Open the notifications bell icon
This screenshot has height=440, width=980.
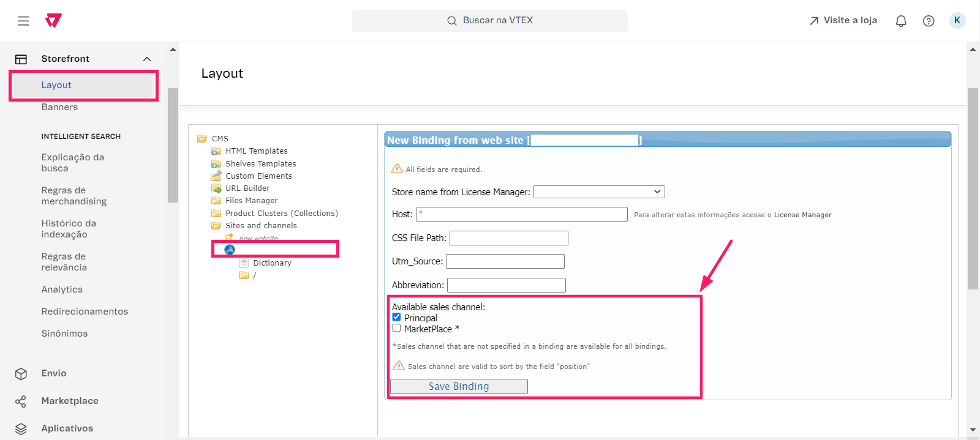pos(900,21)
